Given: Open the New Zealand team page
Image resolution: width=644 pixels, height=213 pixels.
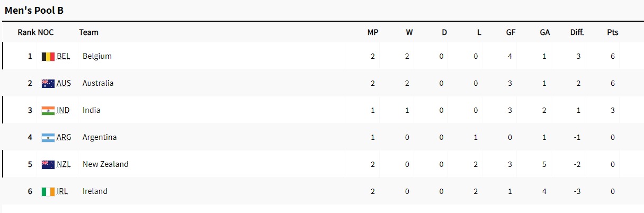Looking at the screenshot, I should click(105, 164).
